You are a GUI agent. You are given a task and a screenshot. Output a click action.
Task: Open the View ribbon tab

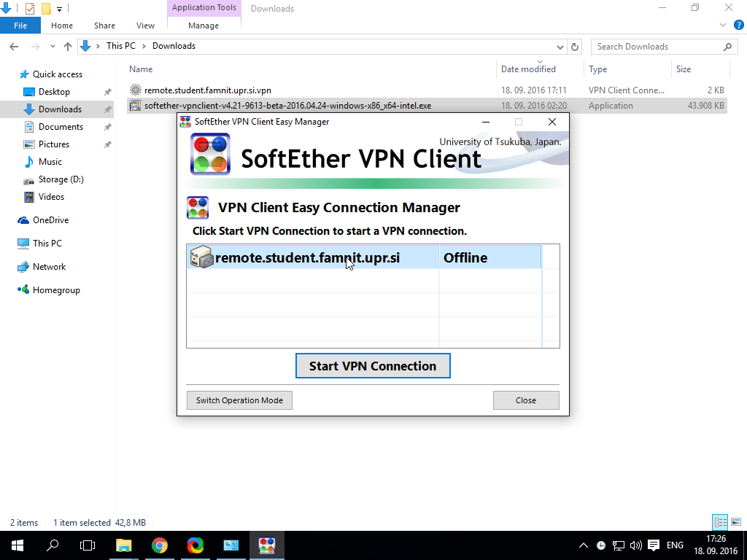(x=145, y=26)
